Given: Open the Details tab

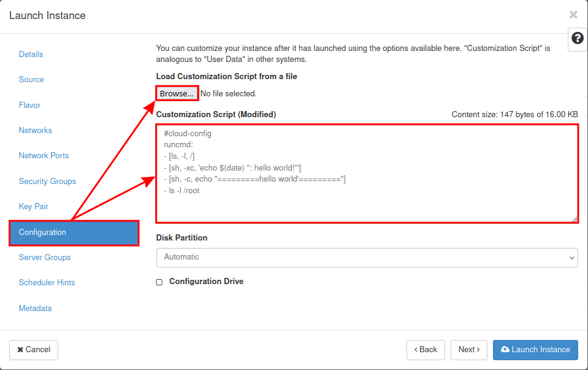Looking at the screenshot, I should [31, 54].
